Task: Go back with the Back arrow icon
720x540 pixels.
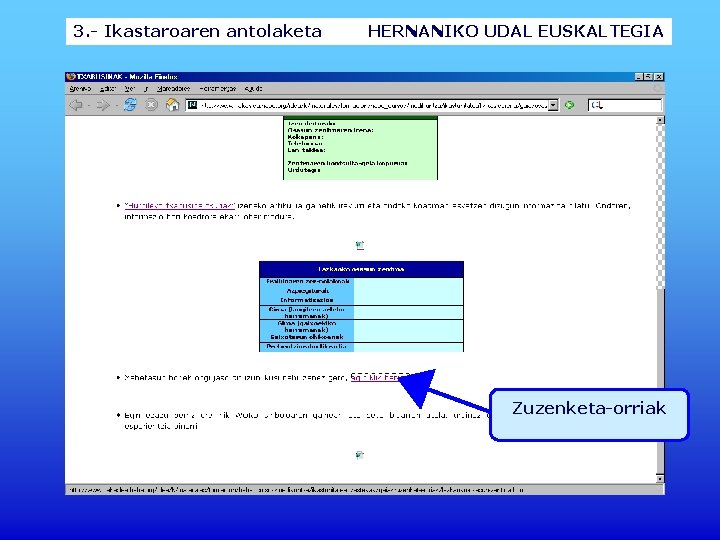Action: 76,105
